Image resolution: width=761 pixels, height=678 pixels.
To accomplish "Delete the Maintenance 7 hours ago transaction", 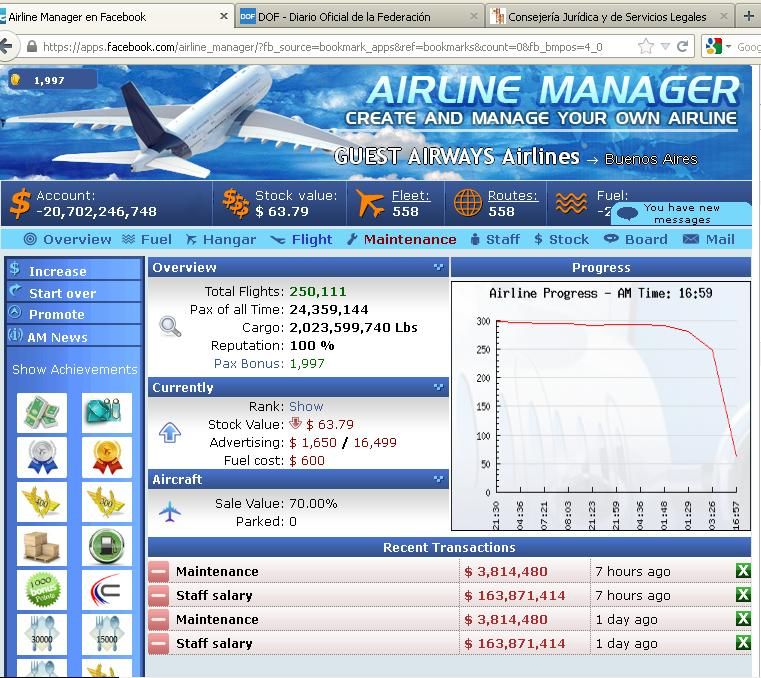I will tap(743, 571).
